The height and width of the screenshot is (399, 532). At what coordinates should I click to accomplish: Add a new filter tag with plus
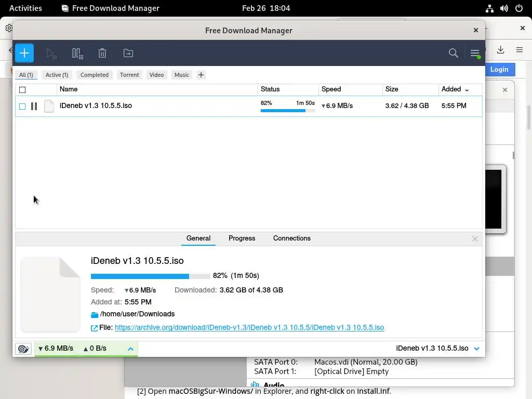[201, 75]
